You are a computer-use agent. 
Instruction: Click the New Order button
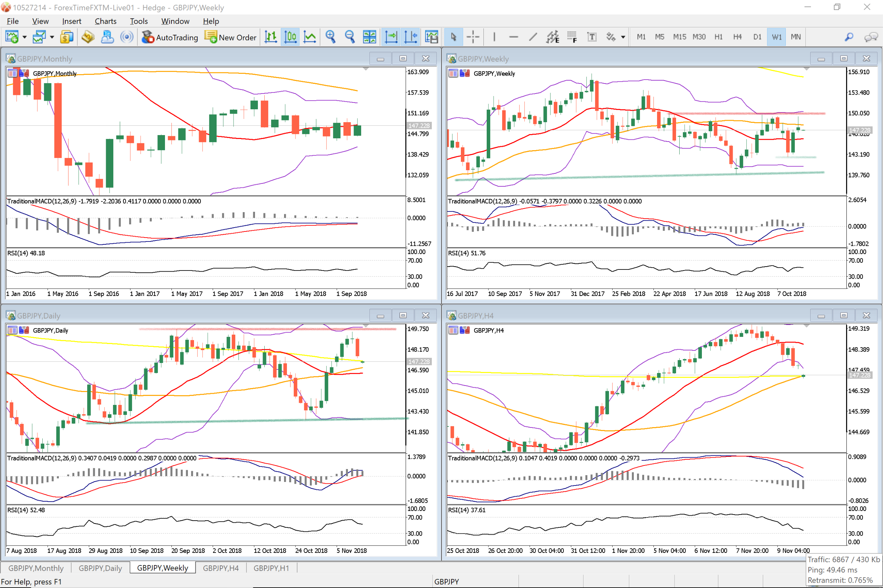230,37
